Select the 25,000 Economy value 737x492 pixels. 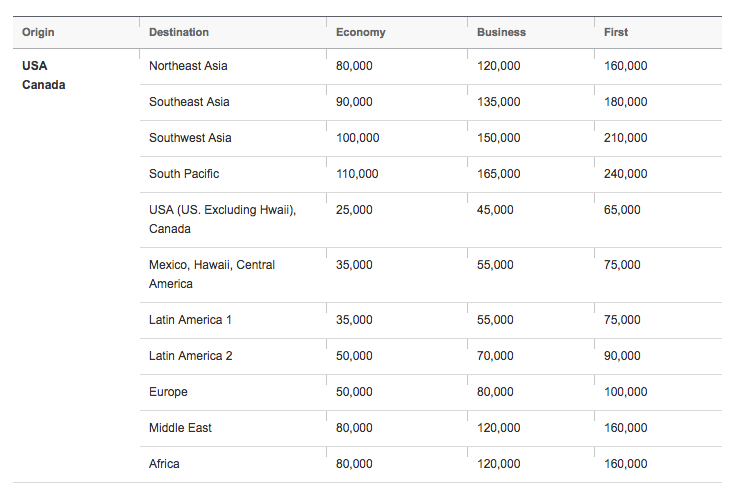click(x=354, y=210)
